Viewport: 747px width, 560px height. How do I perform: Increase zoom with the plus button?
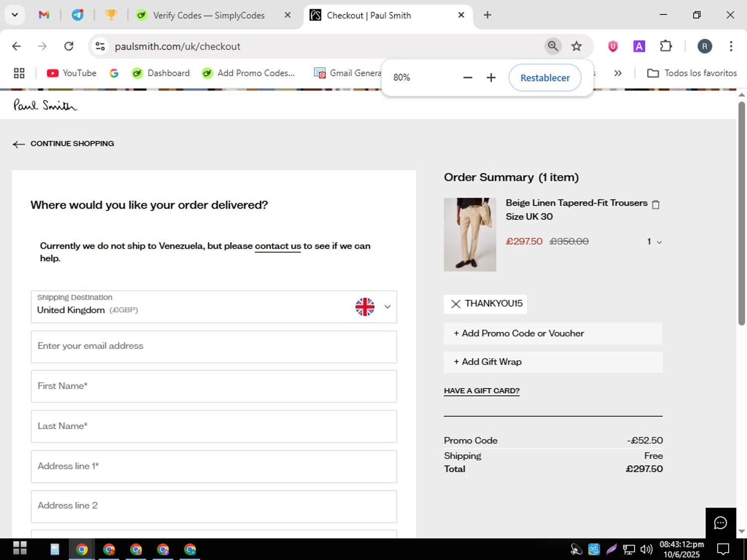click(491, 78)
